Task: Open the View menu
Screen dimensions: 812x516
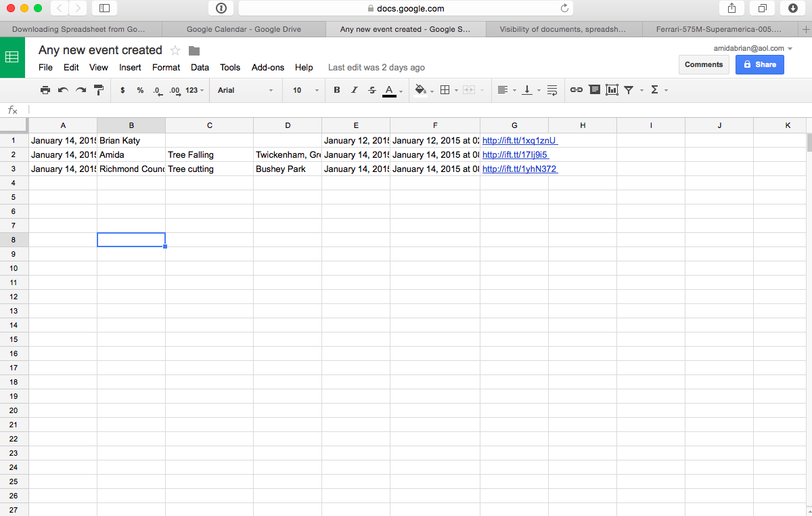Action: (99, 68)
